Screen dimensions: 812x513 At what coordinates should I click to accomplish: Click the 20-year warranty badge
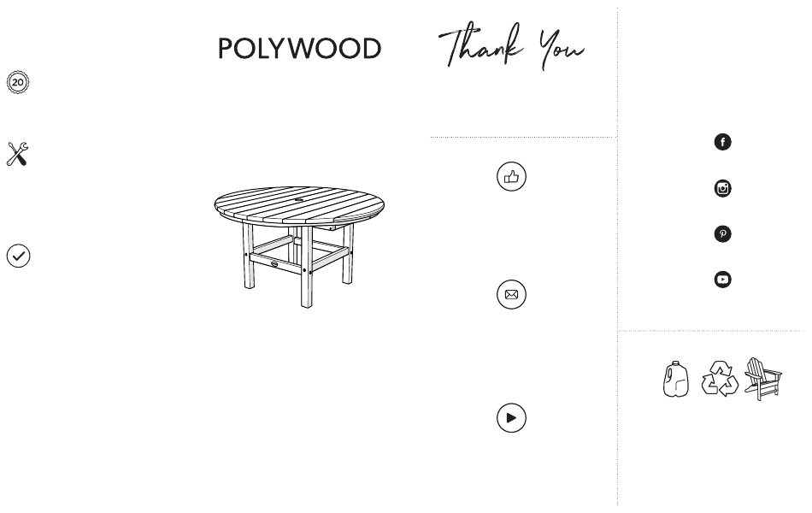pos(18,82)
